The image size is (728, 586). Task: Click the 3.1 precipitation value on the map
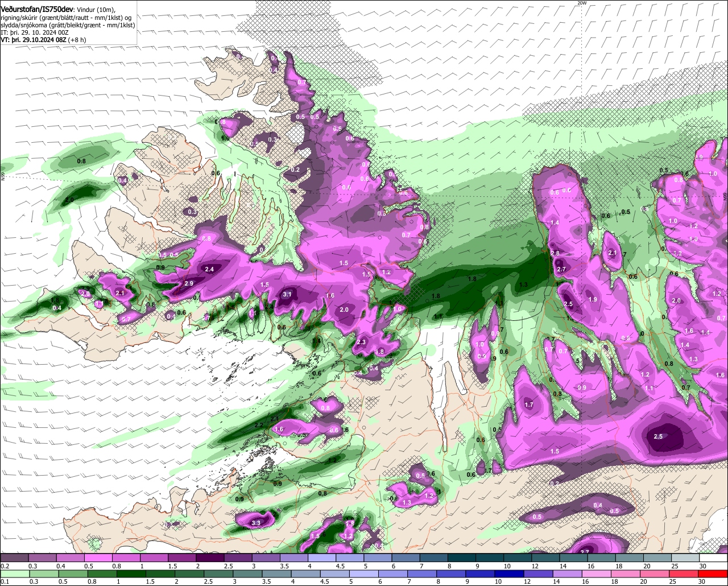[287, 294]
